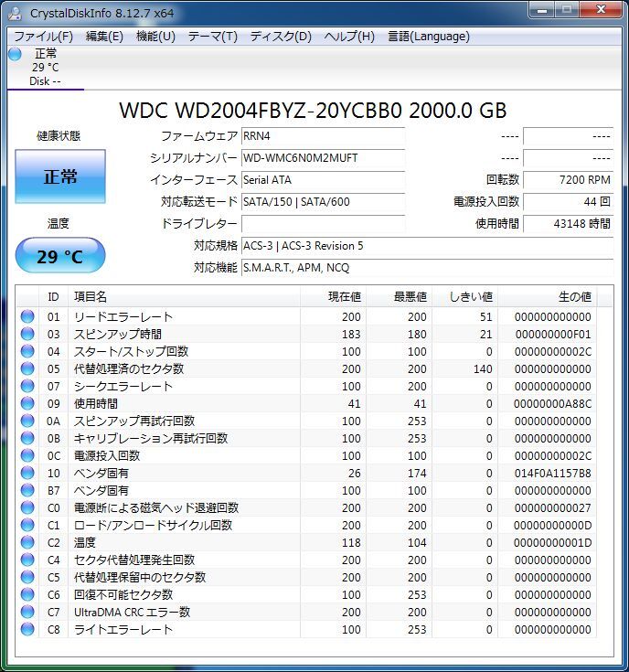Click status orb for C8 ライトエラーレート
The height and width of the screenshot is (672, 629).
pyautogui.click(x=27, y=629)
